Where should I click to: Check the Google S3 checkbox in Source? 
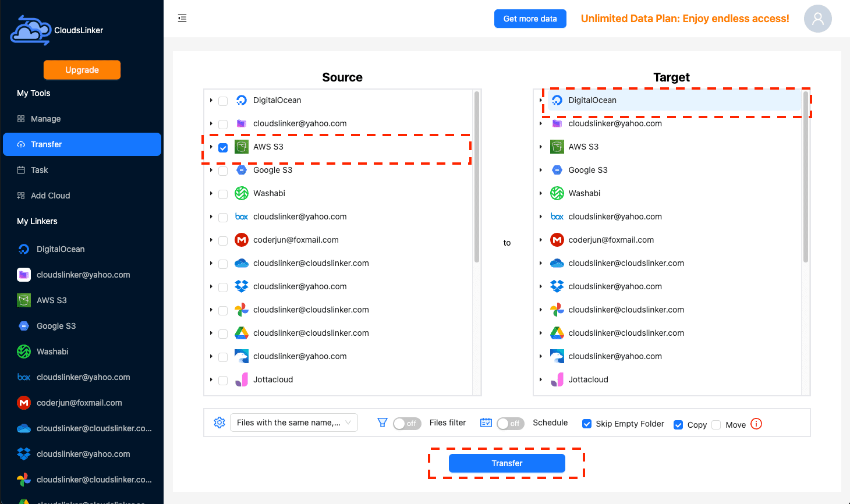[223, 171]
